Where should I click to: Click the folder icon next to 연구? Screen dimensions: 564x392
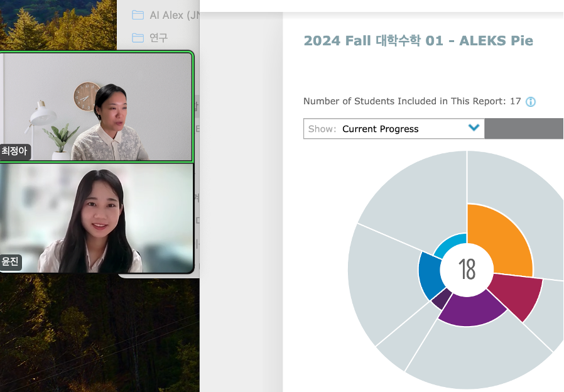pos(138,38)
